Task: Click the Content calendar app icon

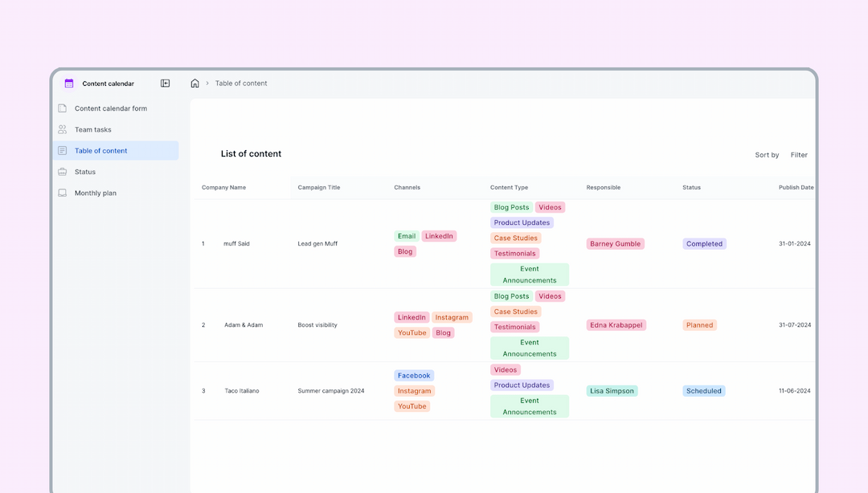Action: pyautogui.click(x=68, y=83)
